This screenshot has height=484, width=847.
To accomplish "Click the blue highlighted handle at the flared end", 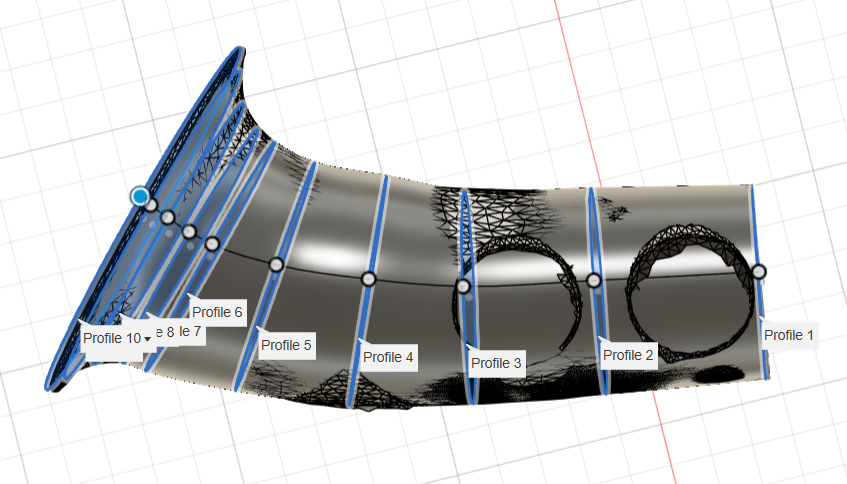I will 140,196.
